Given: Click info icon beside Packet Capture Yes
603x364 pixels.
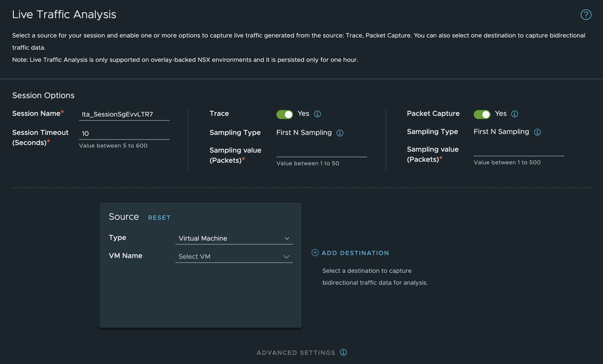Looking at the screenshot, I should click(514, 114).
